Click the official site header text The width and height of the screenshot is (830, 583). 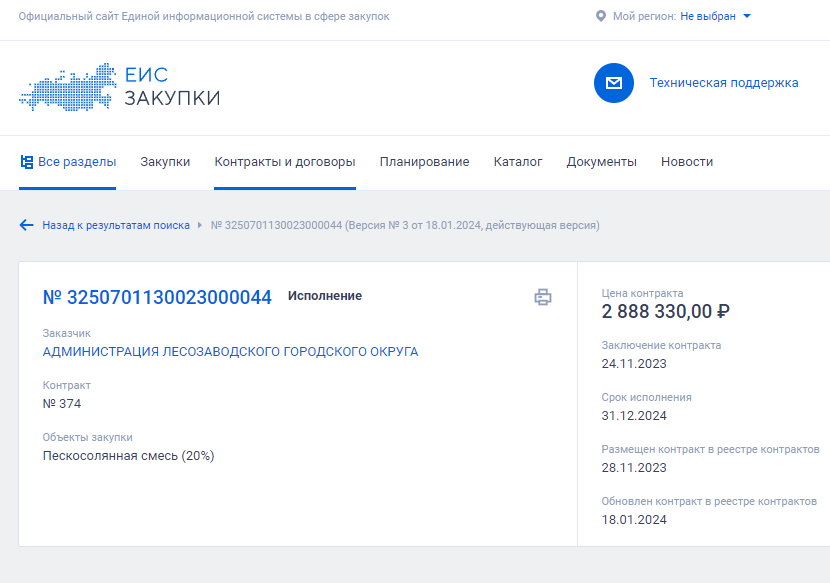[x=204, y=16]
